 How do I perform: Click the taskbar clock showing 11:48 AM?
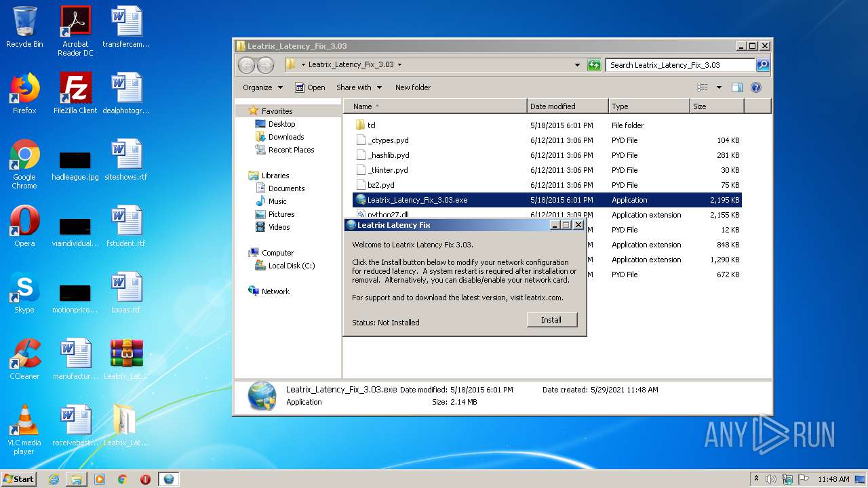[x=833, y=479]
